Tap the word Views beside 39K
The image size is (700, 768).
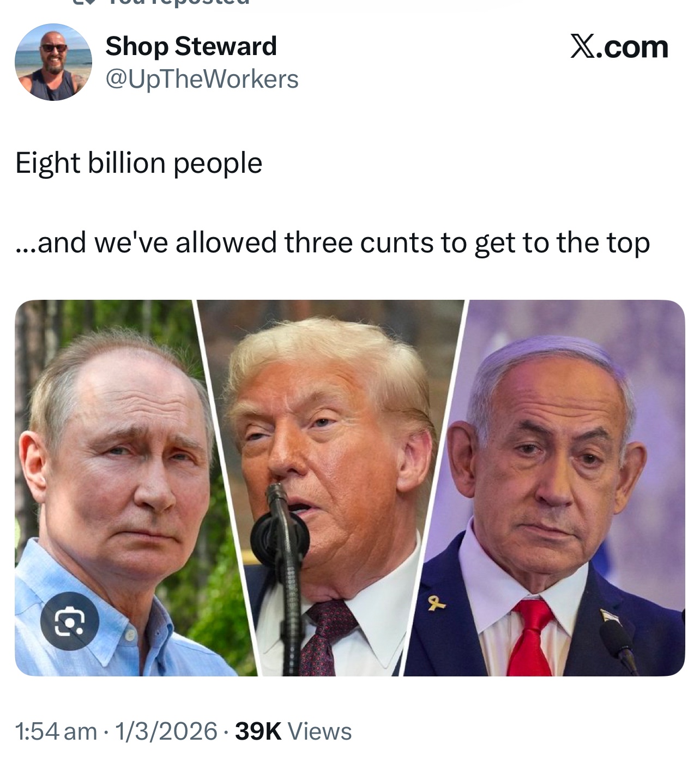coord(319,731)
